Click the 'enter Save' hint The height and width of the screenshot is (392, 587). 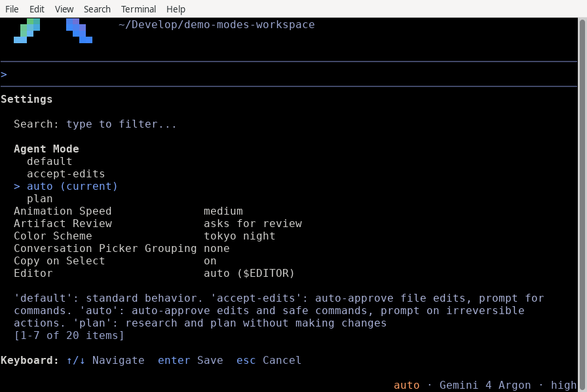(191, 360)
